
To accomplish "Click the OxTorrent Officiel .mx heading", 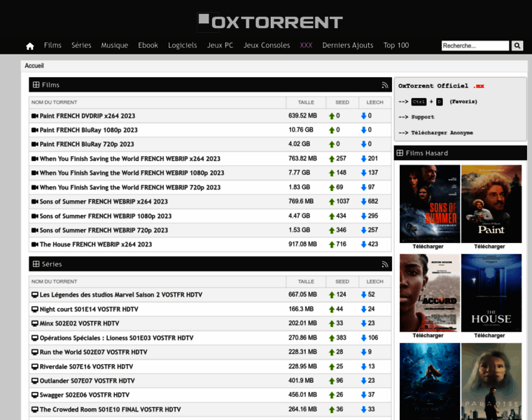I will (x=441, y=86).
